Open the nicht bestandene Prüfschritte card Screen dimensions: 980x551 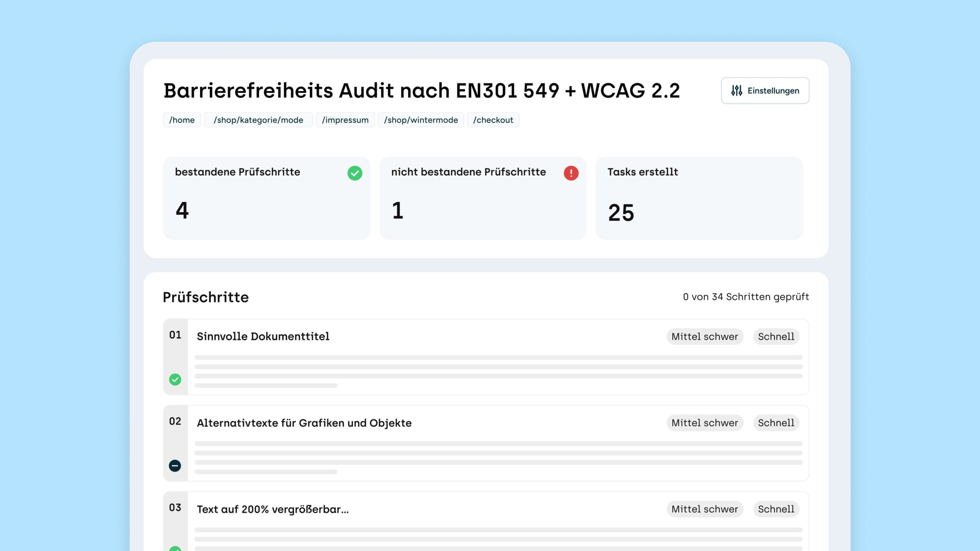click(x=483, y=198)
